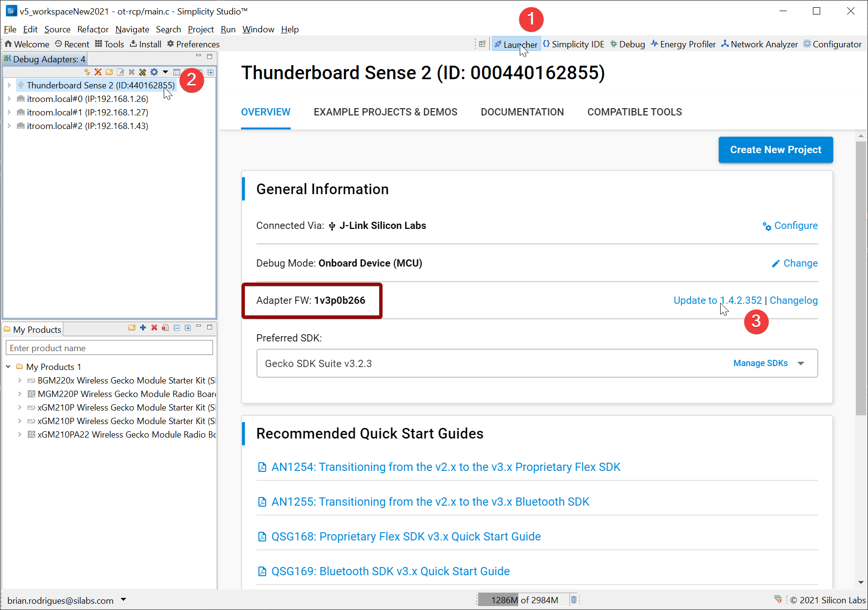The width and height of the screenshot is (868, 610).
Task: Maximize the Debug Adapters panel
Action: [x=210, y=57]
